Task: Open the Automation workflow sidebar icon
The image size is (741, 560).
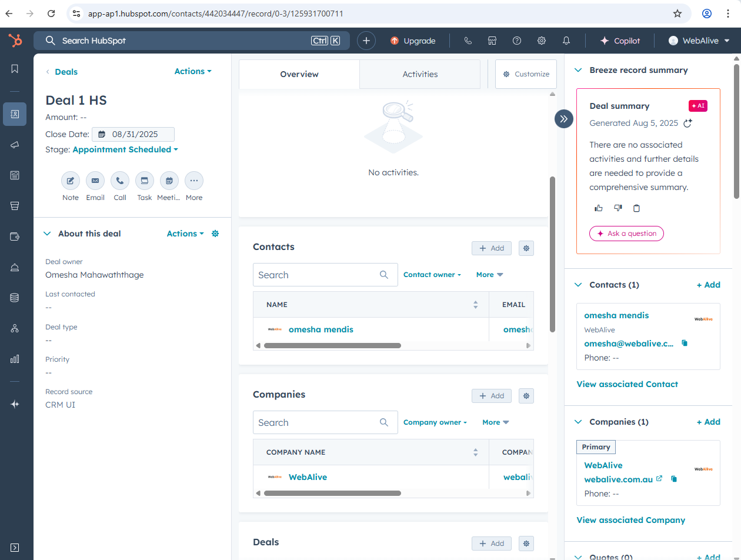Action: pos(15,328)
